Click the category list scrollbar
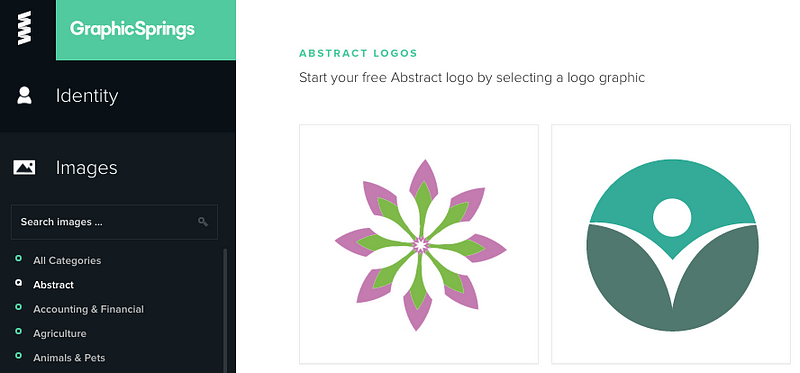 point(225,311)
